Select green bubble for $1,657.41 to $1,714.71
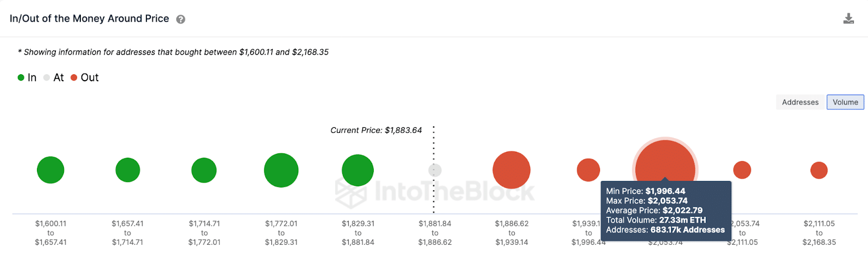Viewport: 868px width, 266px height. [x=127, y=170]
